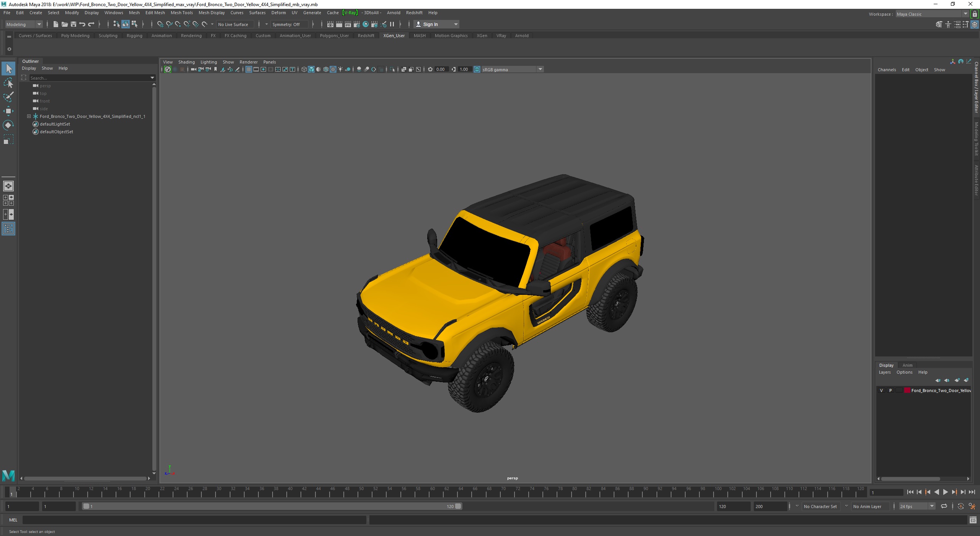The width and height of the screenshot is (980, 536).
Task: Open the Deform menu
Action: coord(278,13)
